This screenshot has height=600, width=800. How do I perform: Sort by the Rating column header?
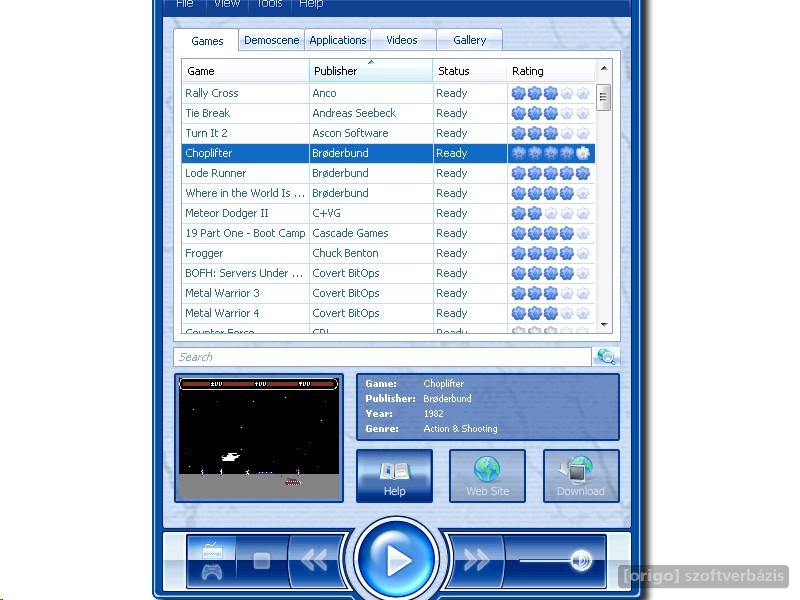click(x=551, y=71)
